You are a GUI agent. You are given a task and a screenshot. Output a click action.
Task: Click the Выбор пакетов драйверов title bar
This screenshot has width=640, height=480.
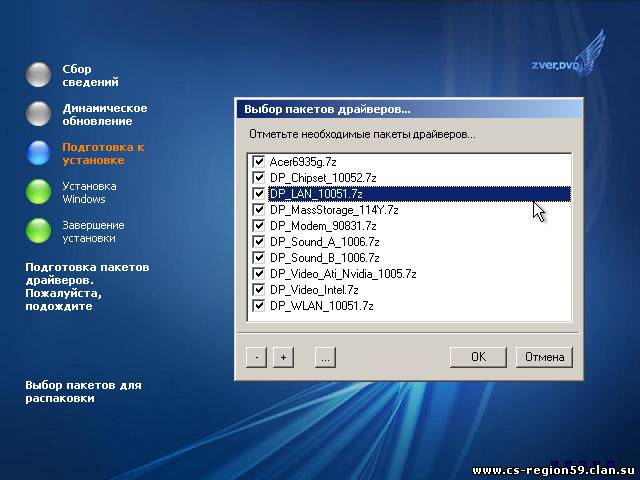(409, 109)
